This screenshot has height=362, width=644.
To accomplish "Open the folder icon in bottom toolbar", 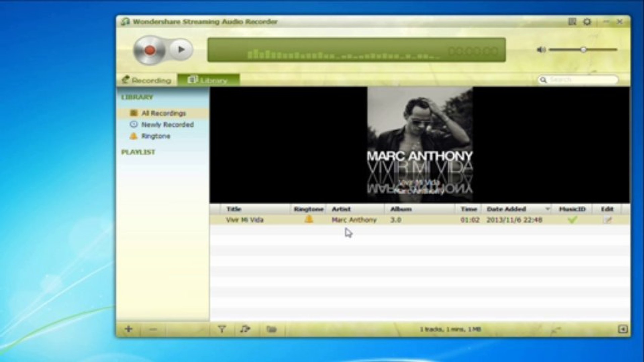I will 273,329.
